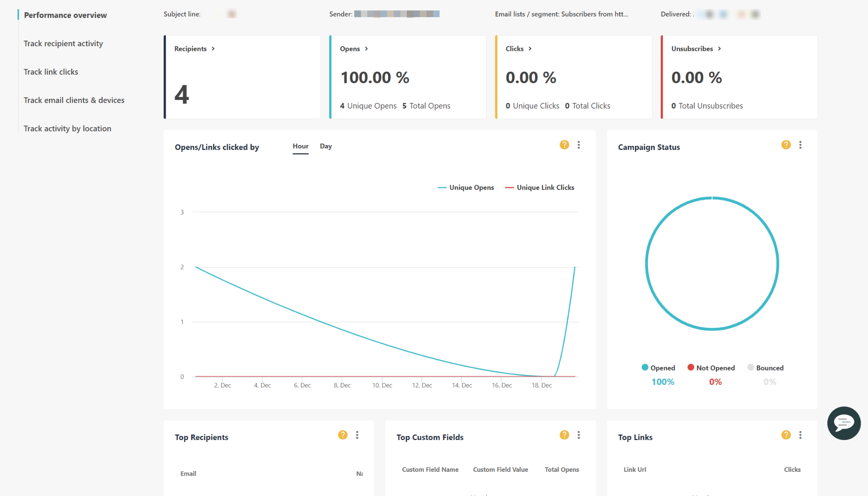
Task: Click the Opened color dot legend
Action: pyautogui.click(x=645, y=368)
